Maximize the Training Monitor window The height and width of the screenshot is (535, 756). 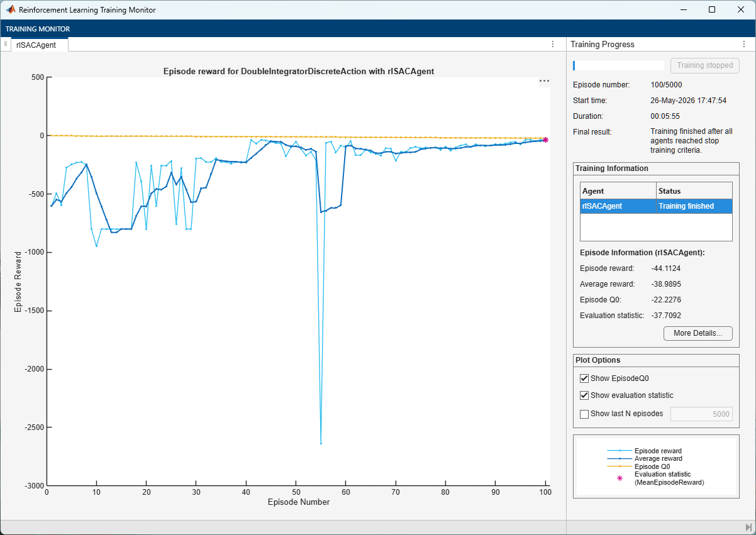click(712, 9)
